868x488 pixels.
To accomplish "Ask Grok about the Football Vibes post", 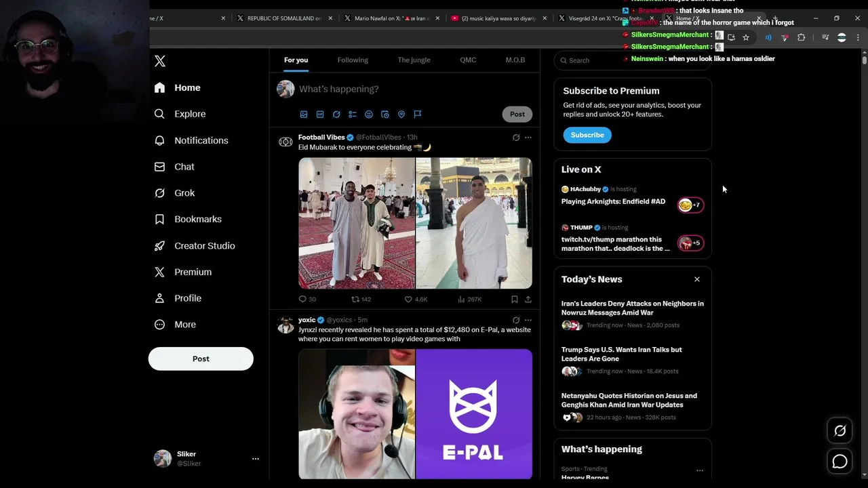I will point(516,138).
